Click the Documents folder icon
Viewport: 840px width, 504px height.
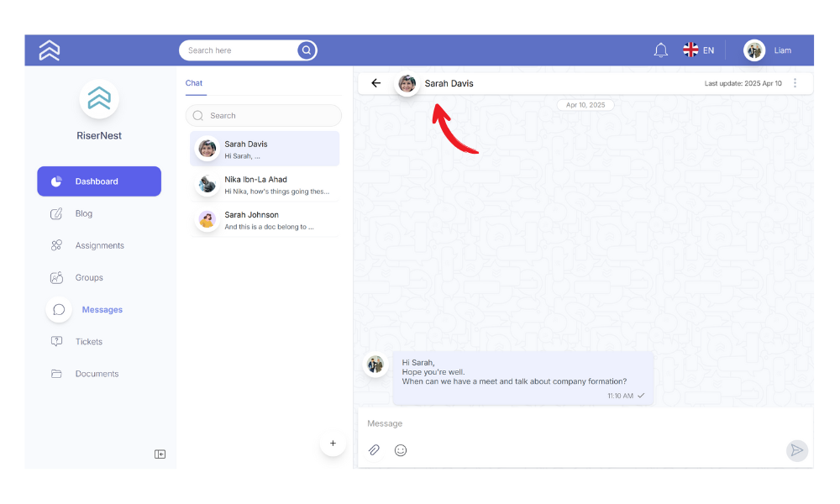pyautogui.click(x=56, y=374)
